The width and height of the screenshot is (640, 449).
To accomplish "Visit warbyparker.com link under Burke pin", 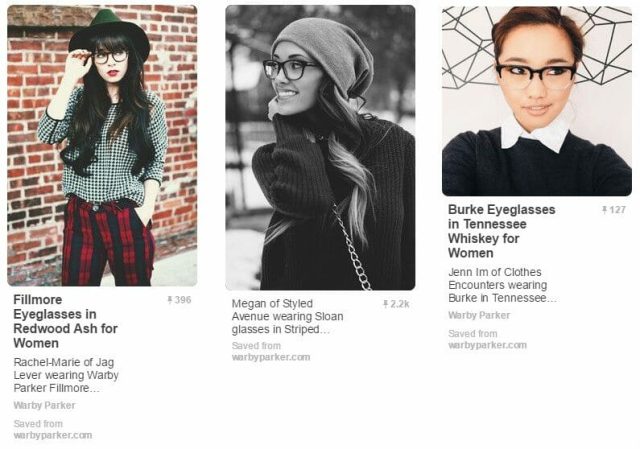I will 487,345.
